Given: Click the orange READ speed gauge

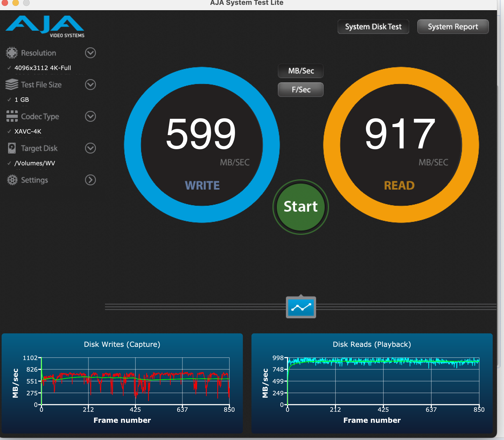Looking at the screenshot, I should coord(401,145).
